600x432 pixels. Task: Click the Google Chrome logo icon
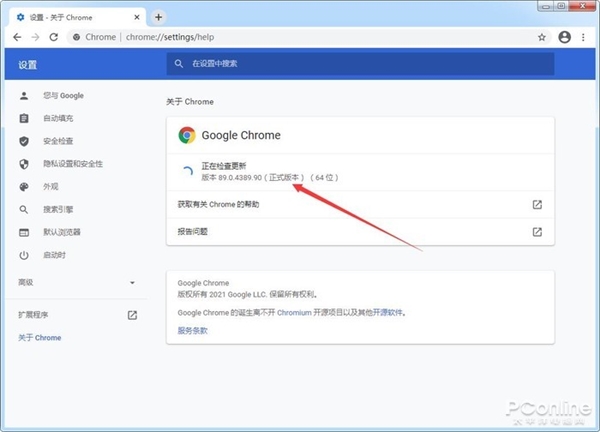(x=187, y=135)
